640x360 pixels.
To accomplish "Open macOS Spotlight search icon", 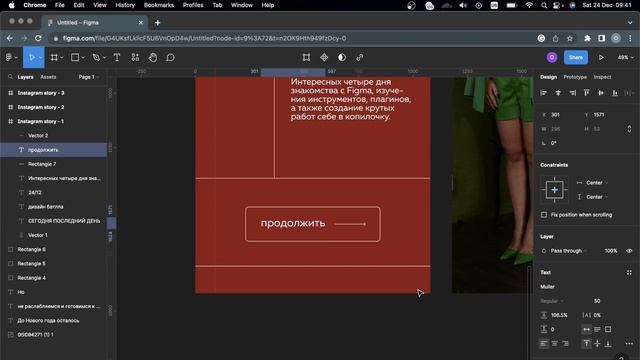I will click(x=544, y=5).
